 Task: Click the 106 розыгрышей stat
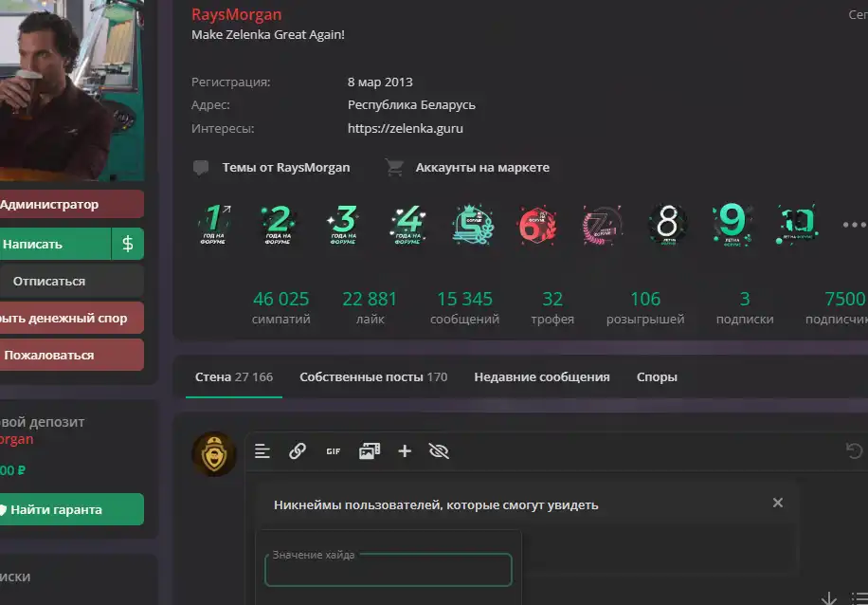(645, 308)
